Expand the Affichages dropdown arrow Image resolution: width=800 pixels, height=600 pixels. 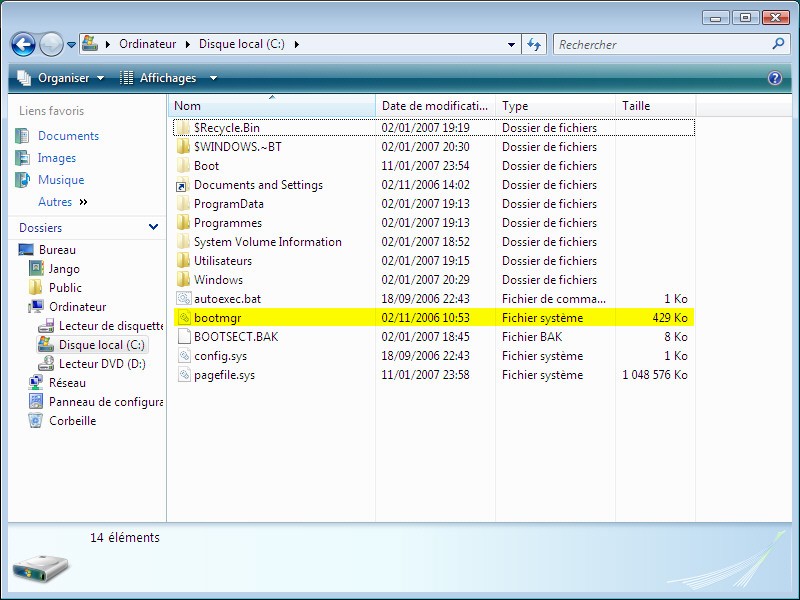pos(213,78)
